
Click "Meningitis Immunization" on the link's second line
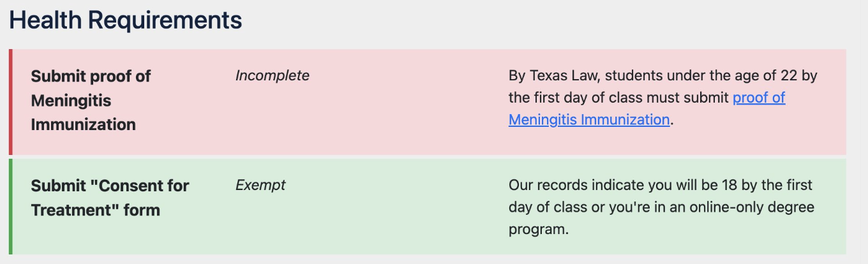[588, 120]
